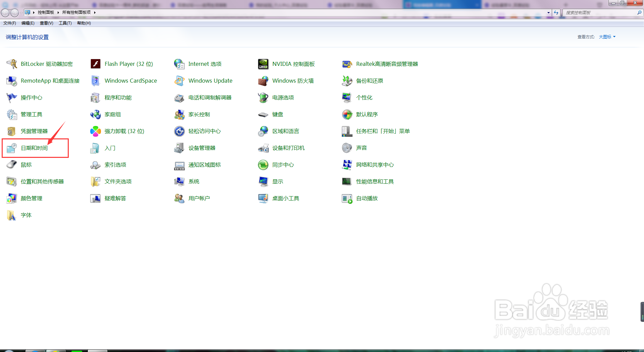Click the 备份和还原 icon
The height and width of the screenshot is (352, 644).
click(x=347, y=81)
